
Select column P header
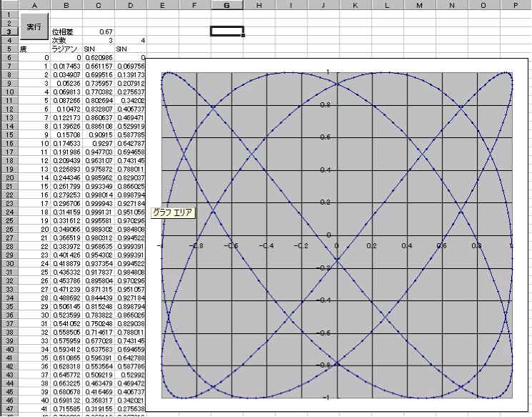pos(516,5)
